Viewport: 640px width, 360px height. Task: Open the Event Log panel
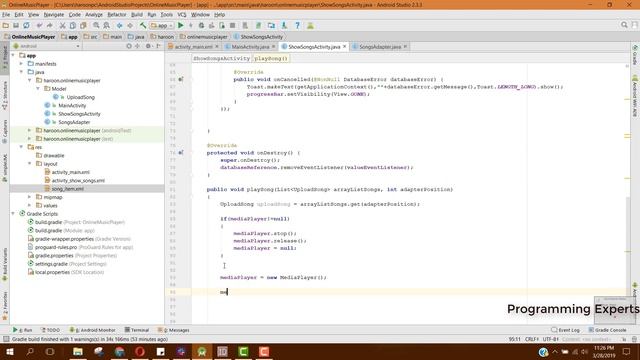566,330
